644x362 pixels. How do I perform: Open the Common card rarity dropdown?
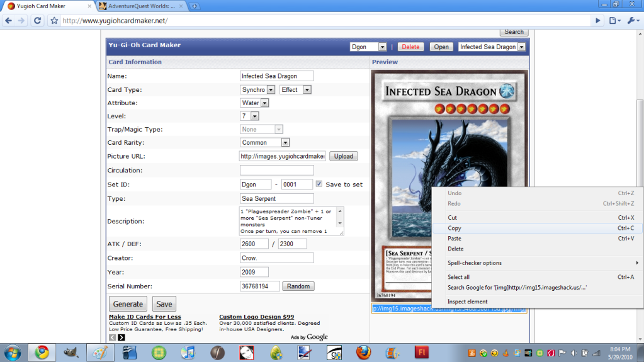click(x=265, y=143)
